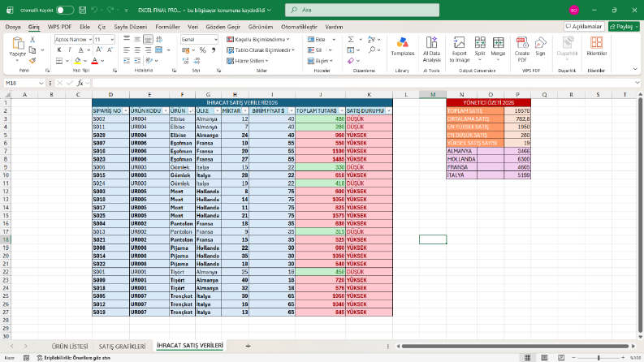Click the Paylaş share button
Viewport: 644px width, 362px height.
click(x=624, y=26)
